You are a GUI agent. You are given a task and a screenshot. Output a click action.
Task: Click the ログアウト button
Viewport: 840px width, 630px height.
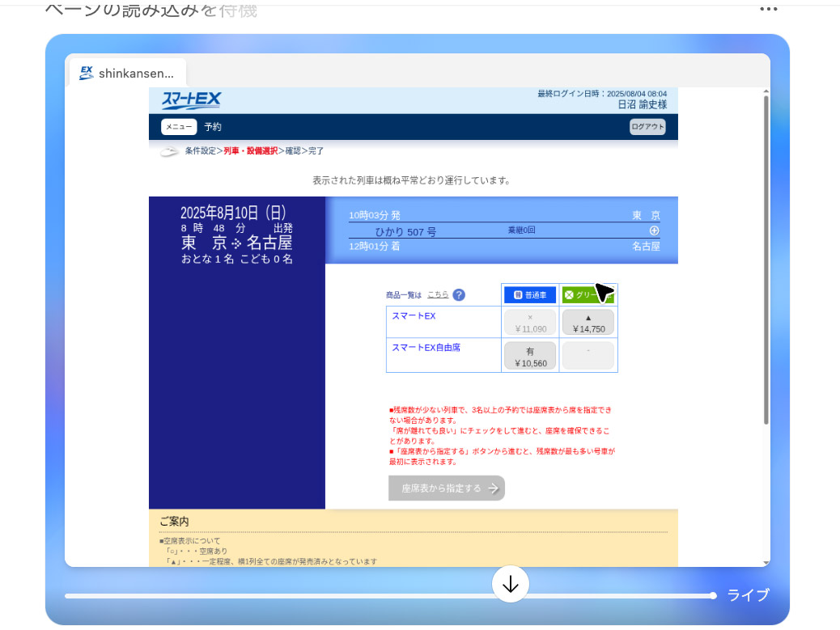[647, 127]
